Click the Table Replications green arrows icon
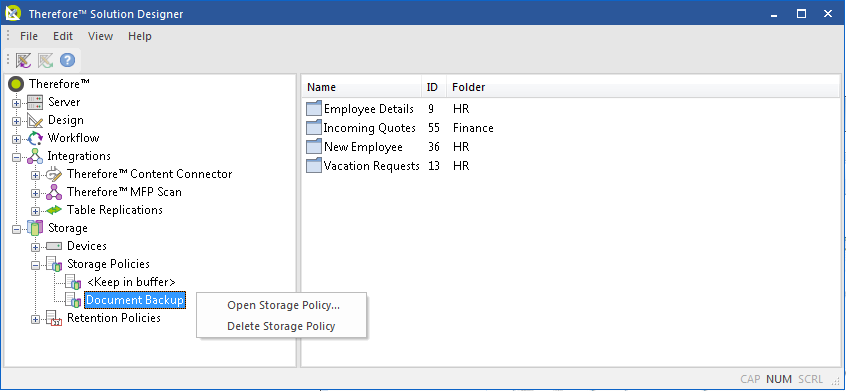The image size is (846, 391). click(54, 210)
